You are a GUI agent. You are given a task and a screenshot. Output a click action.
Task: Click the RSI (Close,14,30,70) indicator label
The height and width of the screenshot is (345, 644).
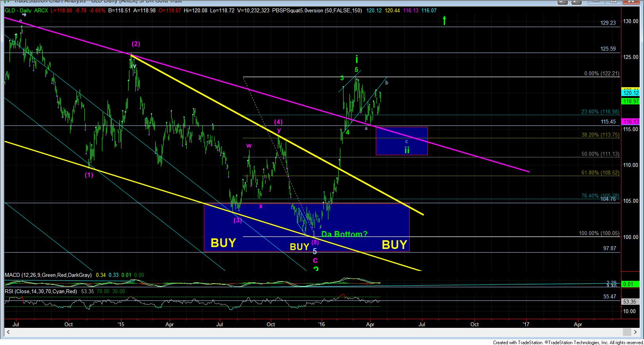(41, 291)
